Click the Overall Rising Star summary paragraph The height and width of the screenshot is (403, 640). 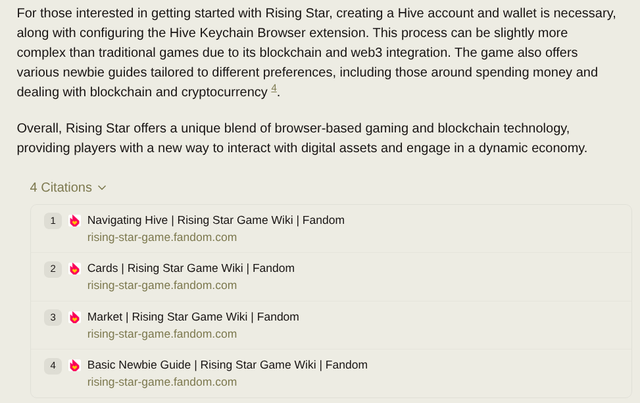(302, 138)
